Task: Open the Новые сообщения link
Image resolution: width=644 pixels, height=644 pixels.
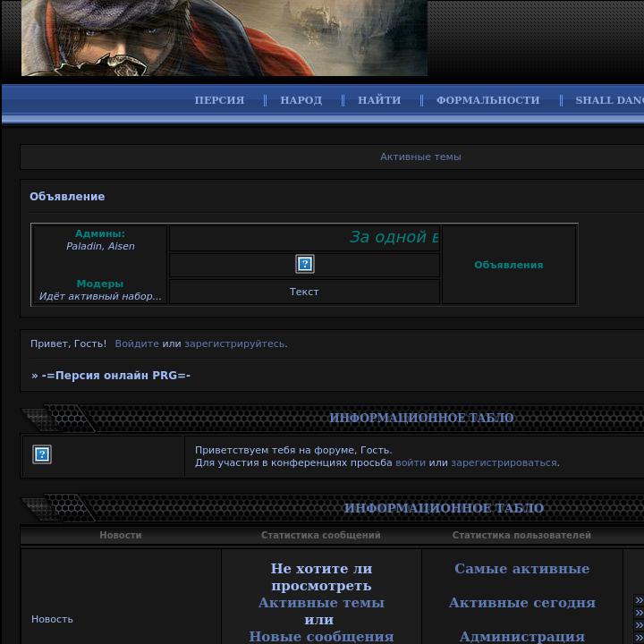Action: click(x=321, y=637)
